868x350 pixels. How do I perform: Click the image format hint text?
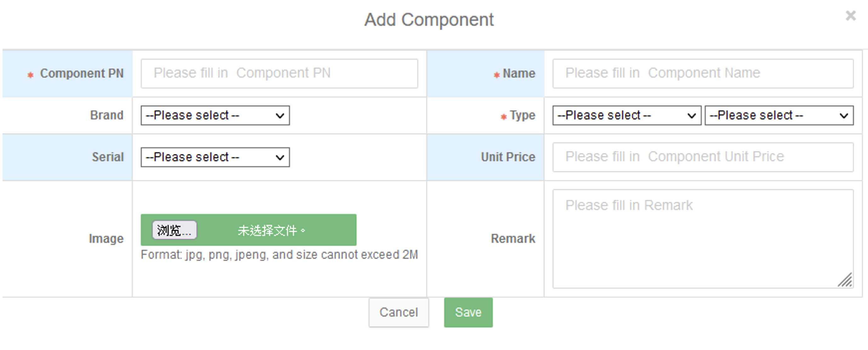point(279,254)
